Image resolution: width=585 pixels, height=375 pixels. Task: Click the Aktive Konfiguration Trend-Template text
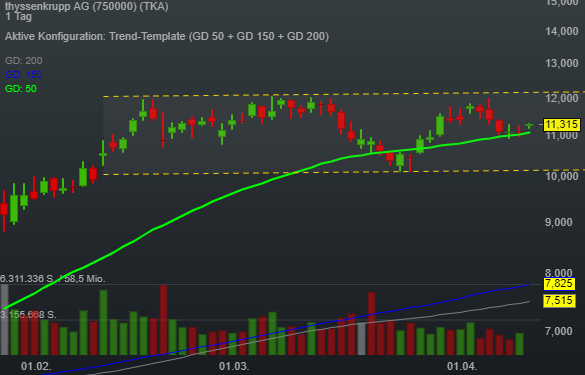[x=167, y=36]
